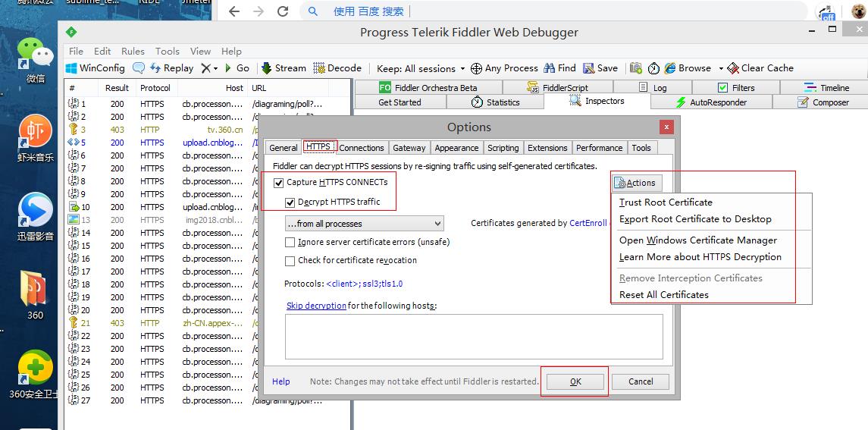Click Clear Cache in toolbar

coord(760,68)
